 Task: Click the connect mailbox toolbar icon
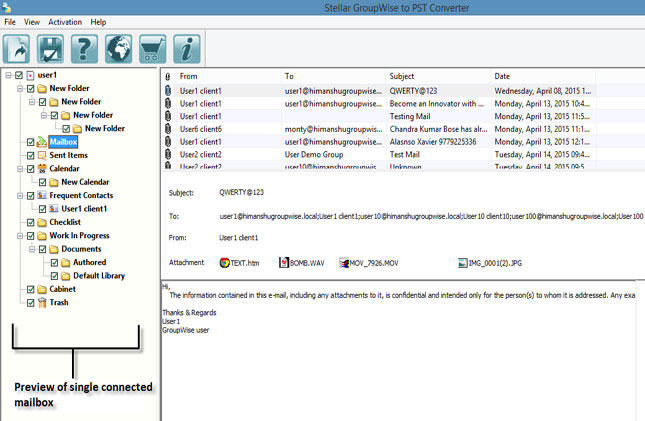click(16, 49)
